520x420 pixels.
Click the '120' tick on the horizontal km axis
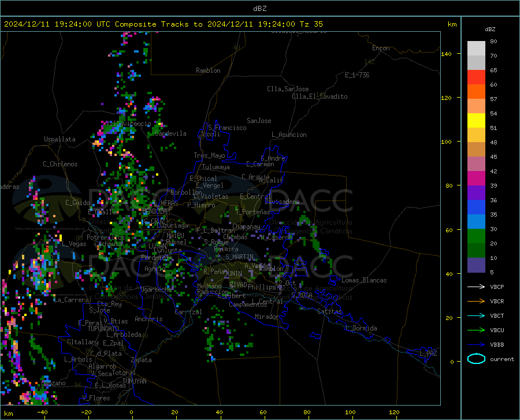tap(394, 412)
